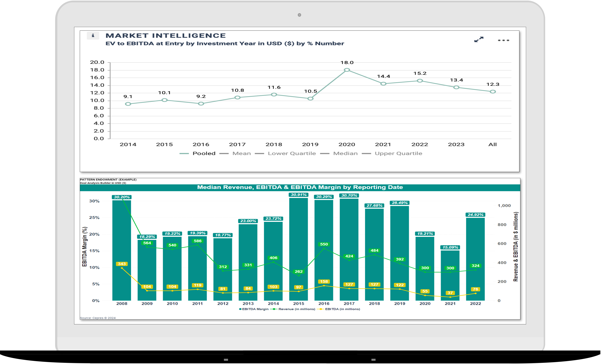601x364 pixels.
Task: Toggle the Mean series in the legend
Action: click(x=235, y=153)
